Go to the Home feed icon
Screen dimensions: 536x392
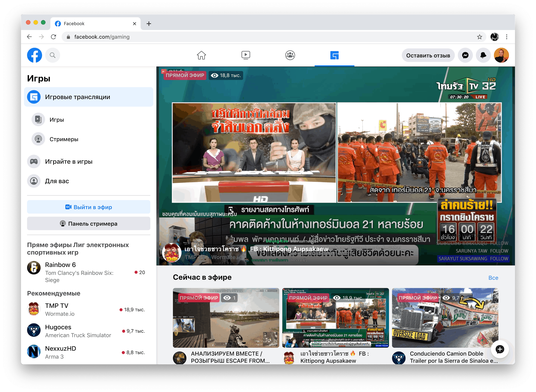(201, 55)
